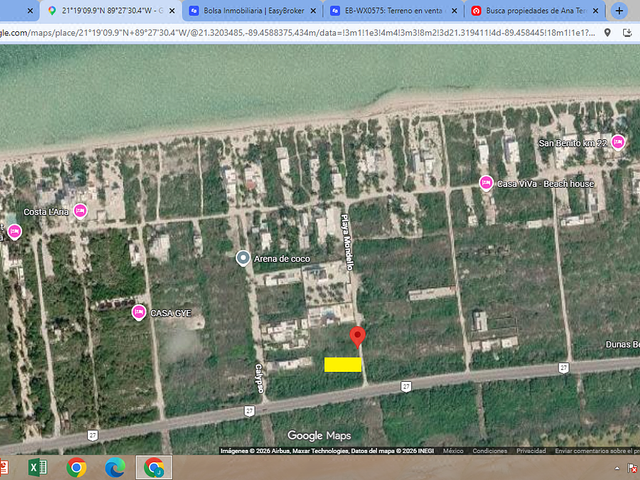Open the Costa L'Ana lodging marker
The height and width of the screenshot is (480, 640).
[x=80, y=211]
